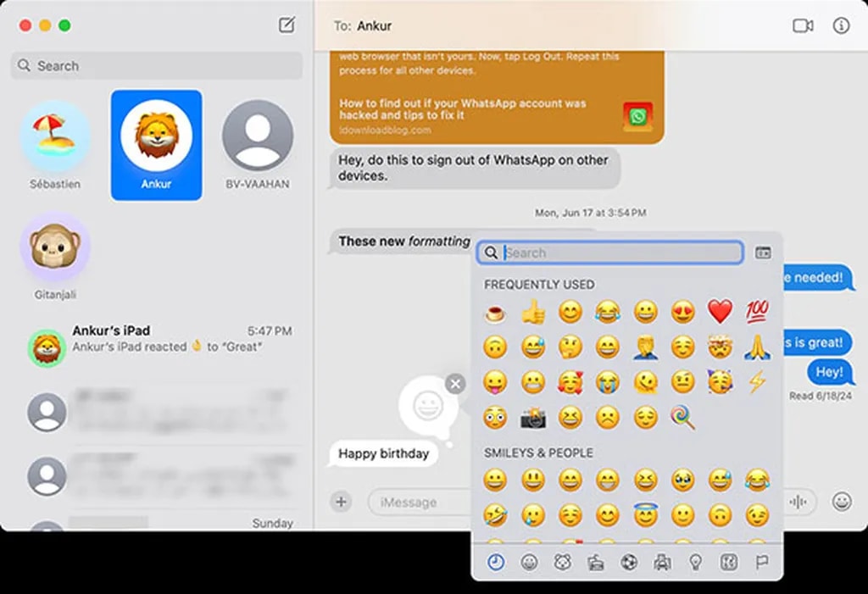Go to Activity soccer ball emoji category

pos(628,561)
